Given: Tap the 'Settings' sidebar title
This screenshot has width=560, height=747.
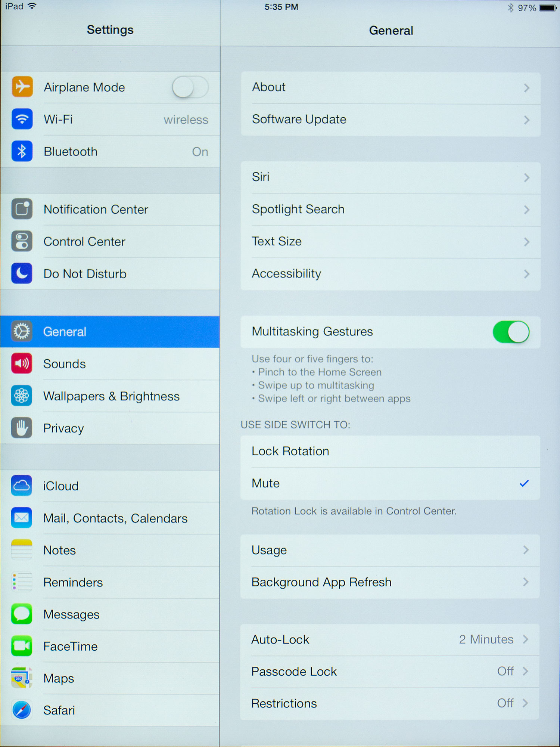Looking at the screenshot, I should pos(110,30).
